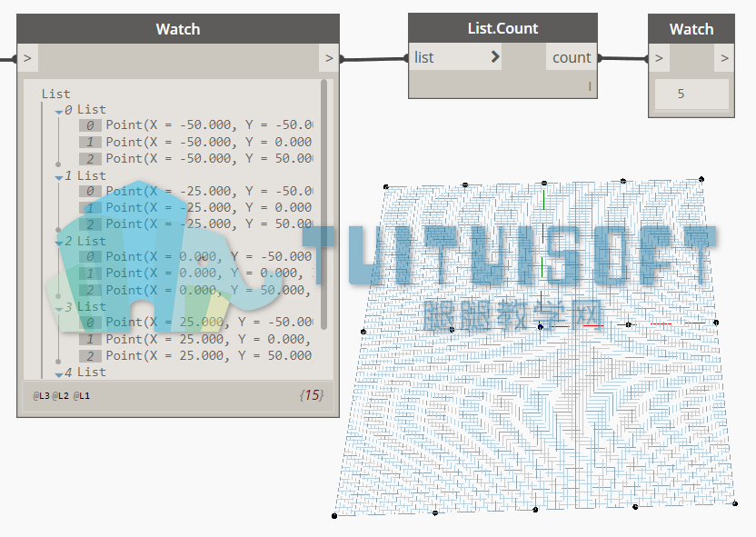Select the root "List" row in Watch
756x537 pixels.
point(56,94)
